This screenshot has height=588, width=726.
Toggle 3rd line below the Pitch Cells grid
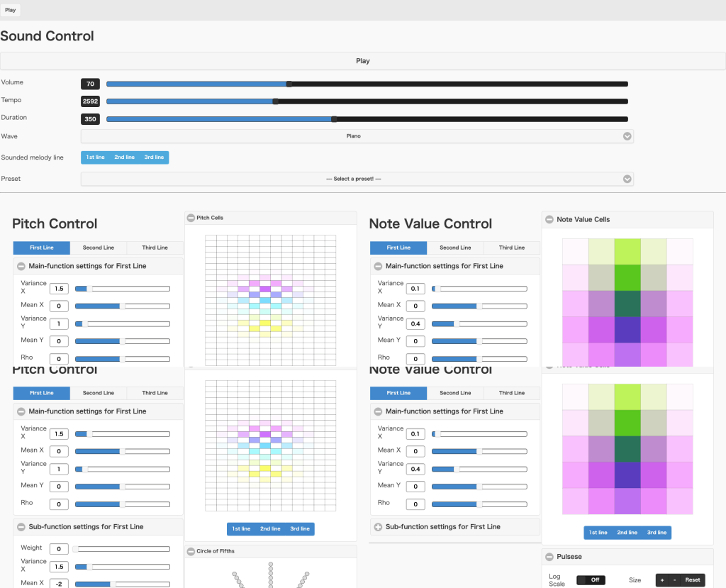(300, 529)
